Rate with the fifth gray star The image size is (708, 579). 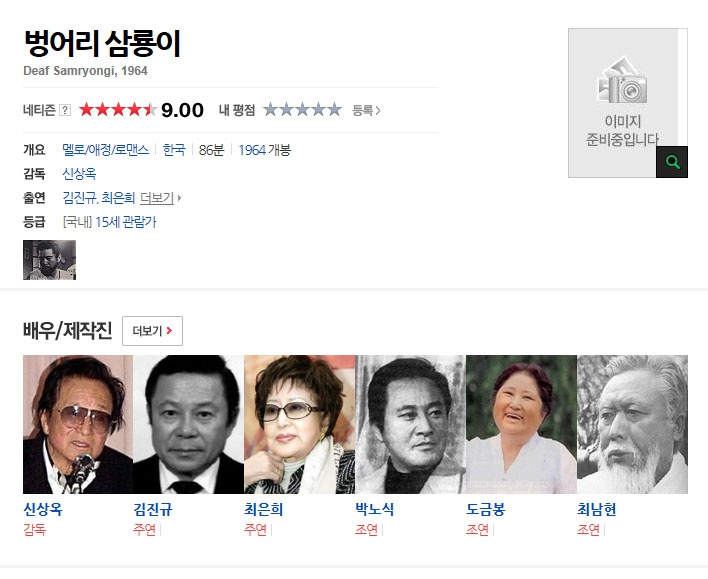pos(335,109)
